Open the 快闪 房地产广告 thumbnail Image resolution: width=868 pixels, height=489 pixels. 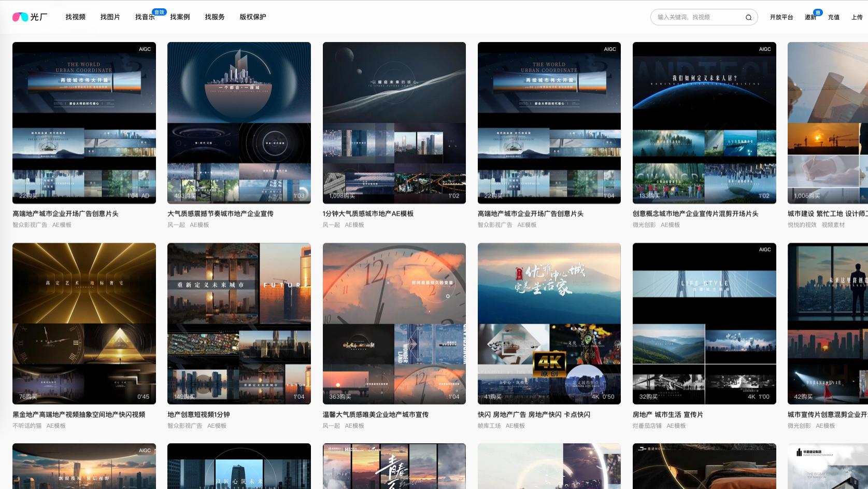(549, 324)
